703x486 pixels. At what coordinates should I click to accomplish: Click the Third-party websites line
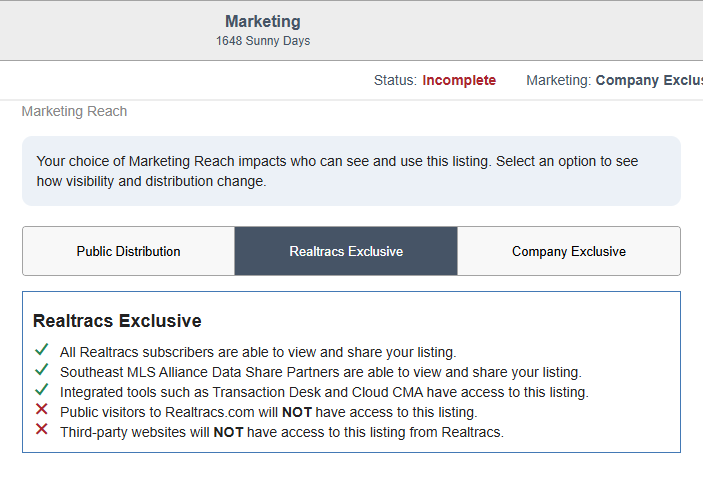(282, 432)
